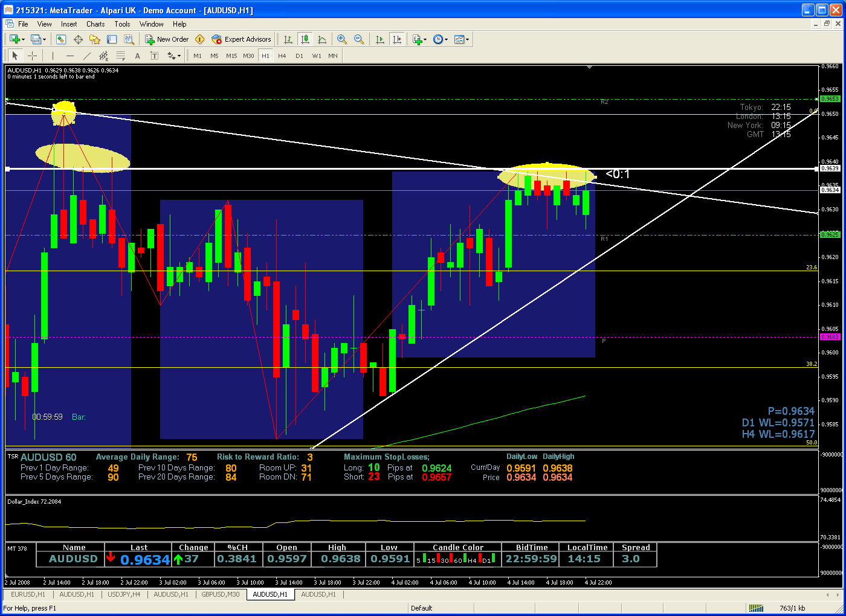Open the Profiles icon

click(x=36, y=39)
